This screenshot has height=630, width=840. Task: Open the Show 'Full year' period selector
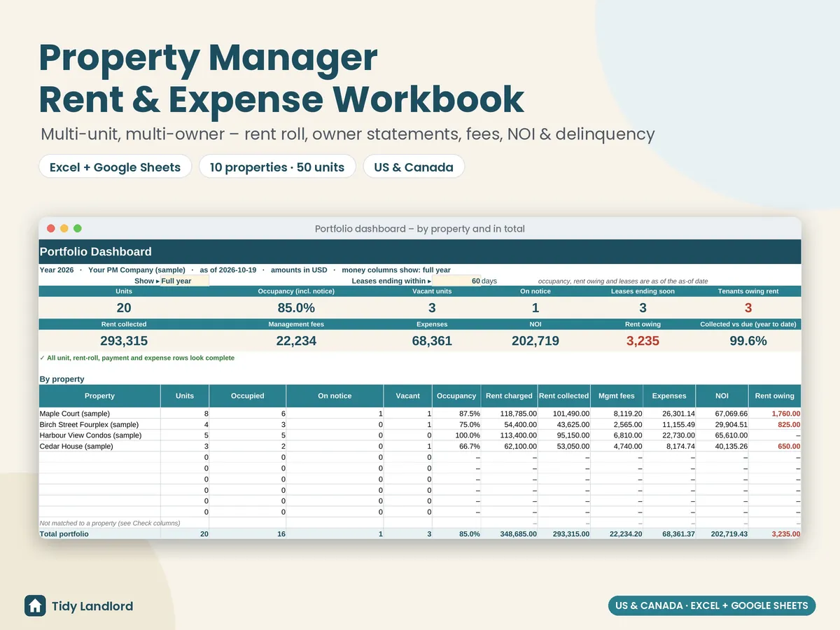pos(185,281)
